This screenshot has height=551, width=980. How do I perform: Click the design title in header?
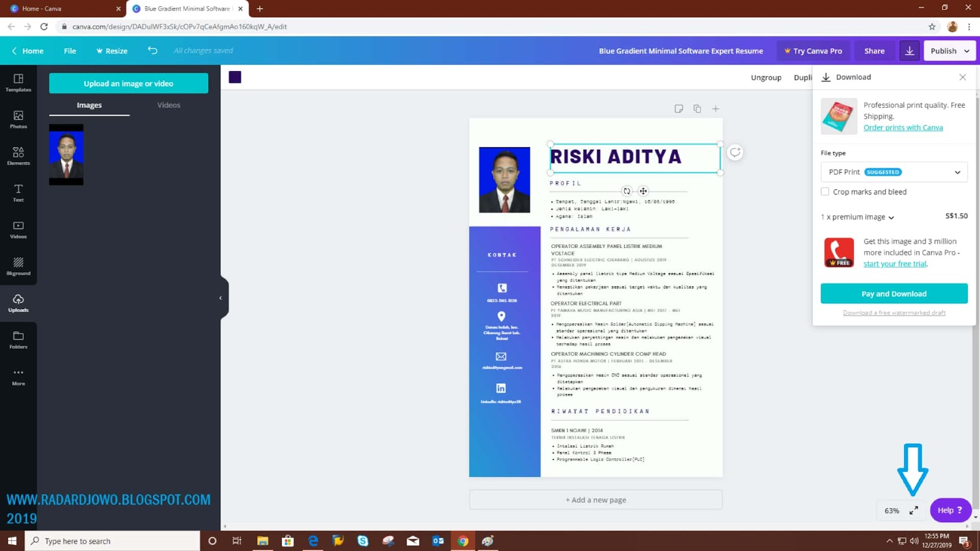(x=680, y=51)
